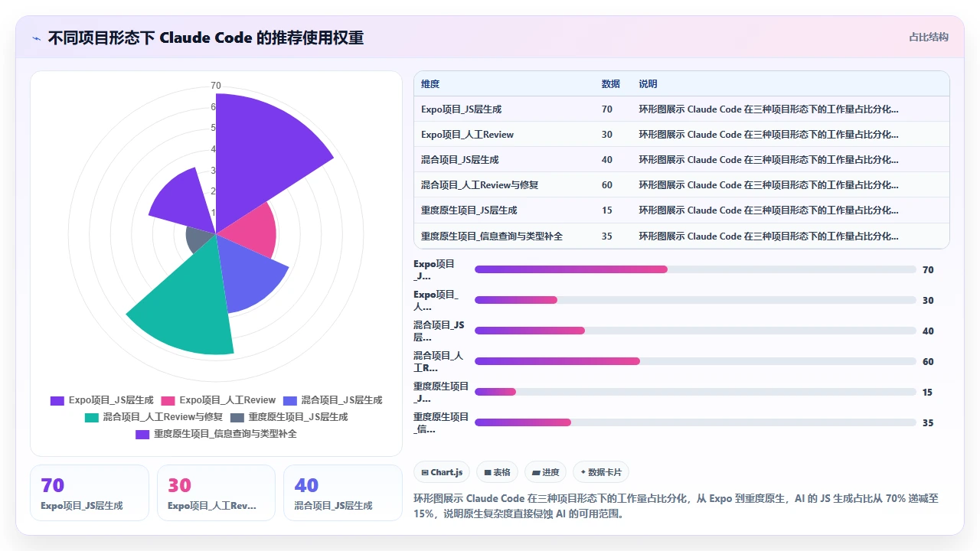This screenshot has width=980, height=551.
Task: Toggle 混合项目_JS层生成 legend swatch
Action: [x=289, y=400]
